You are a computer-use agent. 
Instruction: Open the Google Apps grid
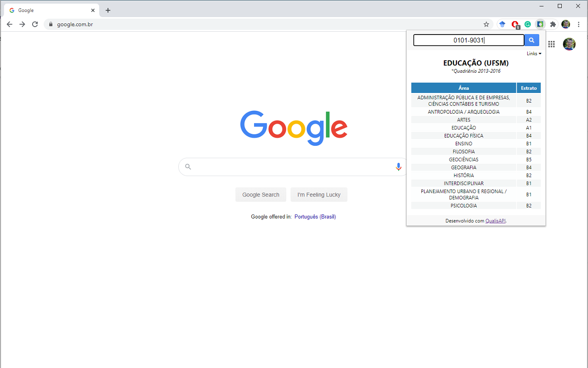[x=551, y=44]
